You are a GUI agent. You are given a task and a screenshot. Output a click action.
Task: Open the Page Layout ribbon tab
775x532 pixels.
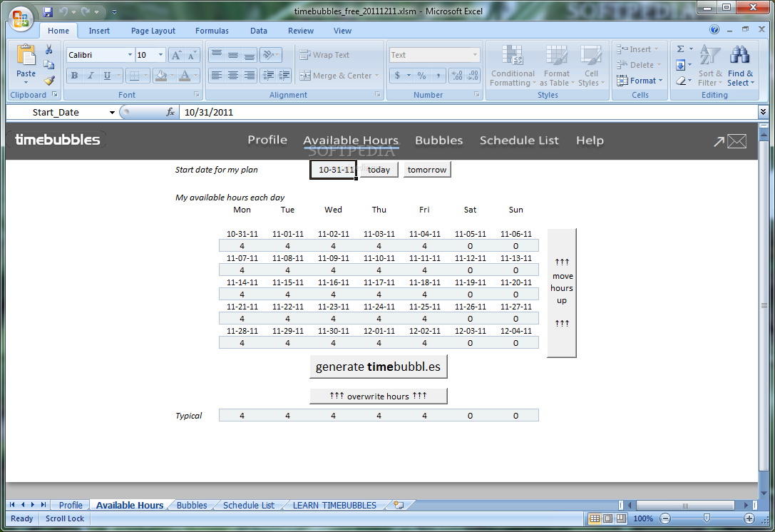tap(153, 31)
